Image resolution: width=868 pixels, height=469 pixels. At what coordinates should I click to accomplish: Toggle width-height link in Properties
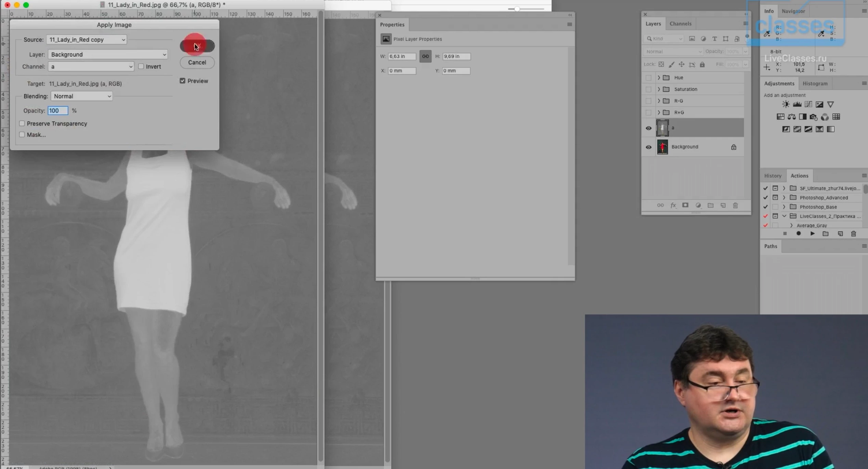coord(425,56)
